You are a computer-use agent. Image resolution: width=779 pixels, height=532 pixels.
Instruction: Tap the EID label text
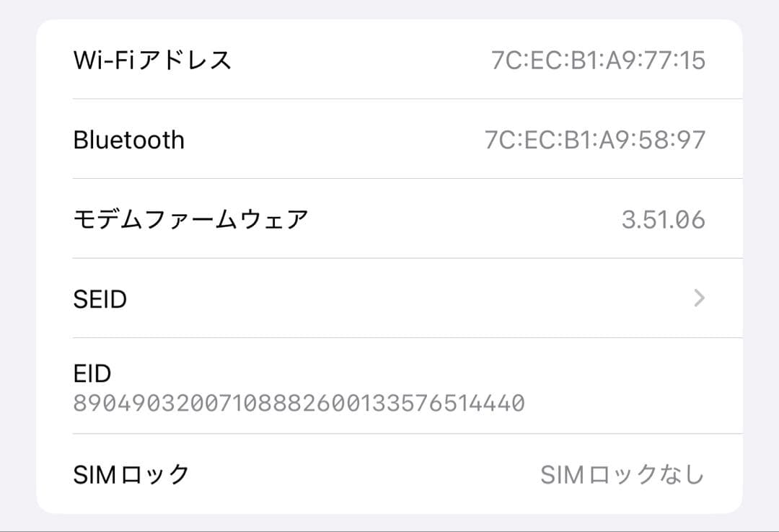[x=92, y=373]
